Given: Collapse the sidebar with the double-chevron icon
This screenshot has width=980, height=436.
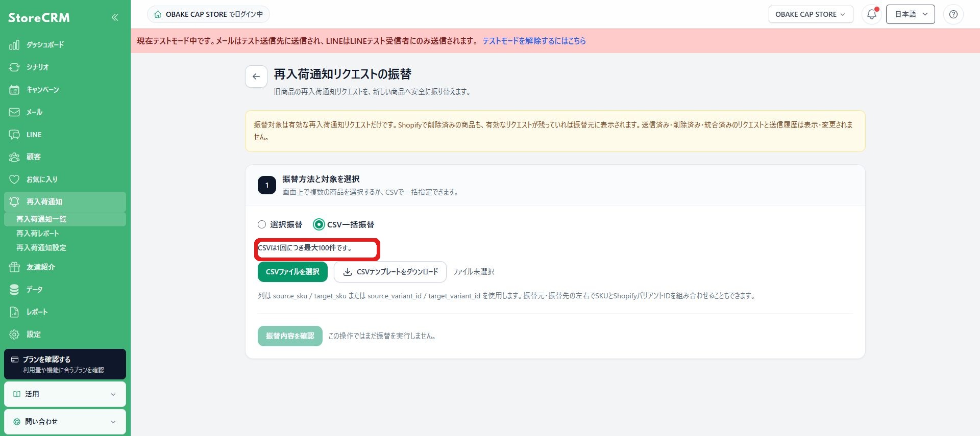Looking at the screenshot, I should tap(115, 17).
